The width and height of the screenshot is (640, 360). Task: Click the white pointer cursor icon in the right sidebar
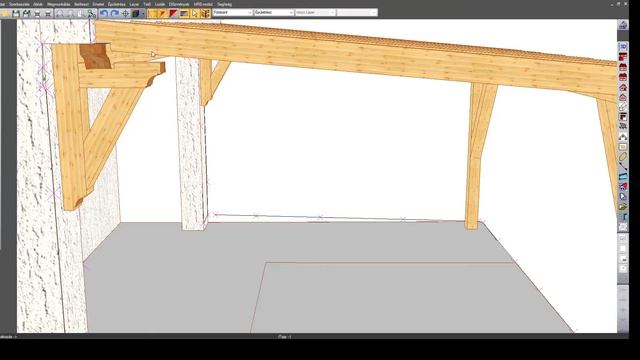pos(623,197)
